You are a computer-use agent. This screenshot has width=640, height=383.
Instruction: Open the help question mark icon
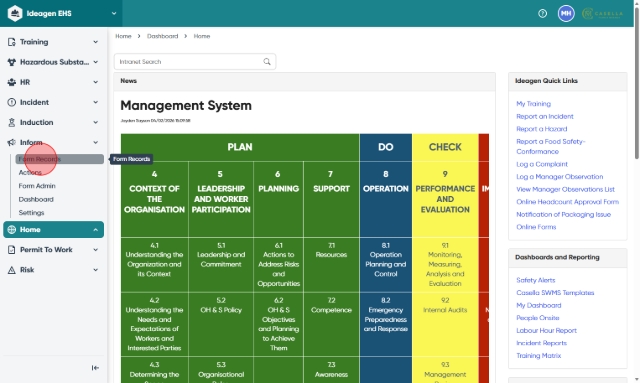point(542,13)
